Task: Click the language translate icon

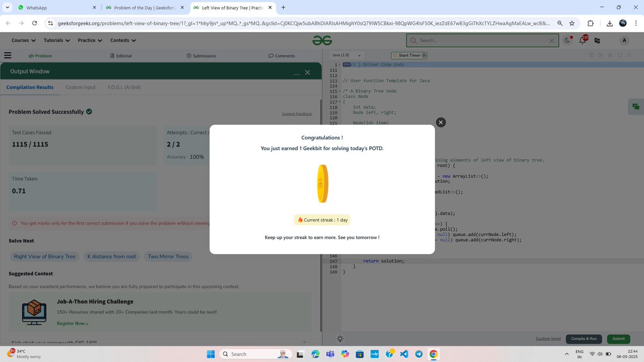Action: [597, 40]
